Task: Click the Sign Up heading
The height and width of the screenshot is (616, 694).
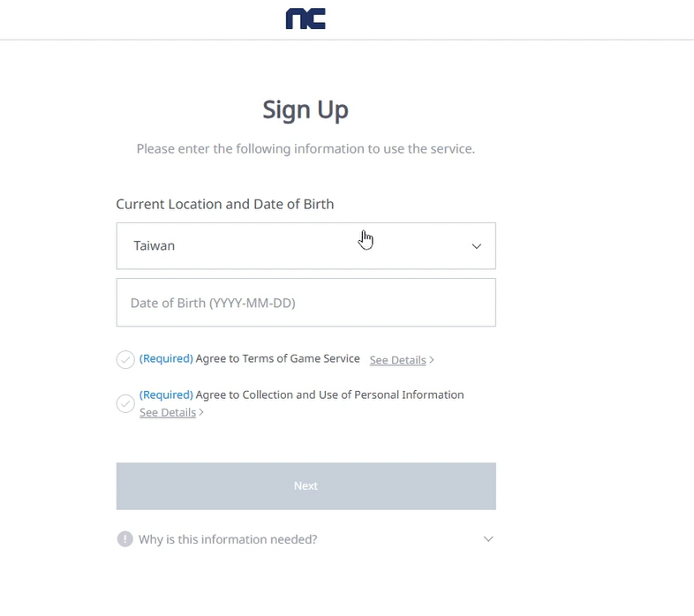Action: click(306, 109)
